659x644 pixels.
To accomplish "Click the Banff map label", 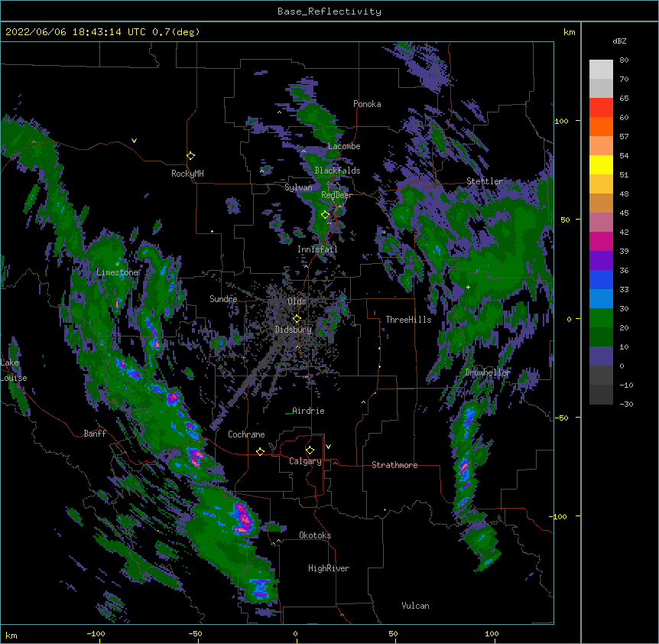I will 95,434.
